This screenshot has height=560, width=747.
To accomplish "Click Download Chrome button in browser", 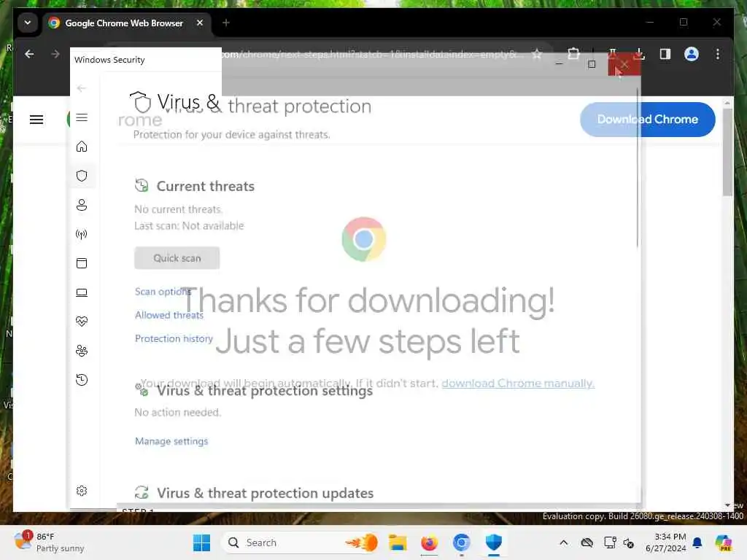I will coord(648,120).
